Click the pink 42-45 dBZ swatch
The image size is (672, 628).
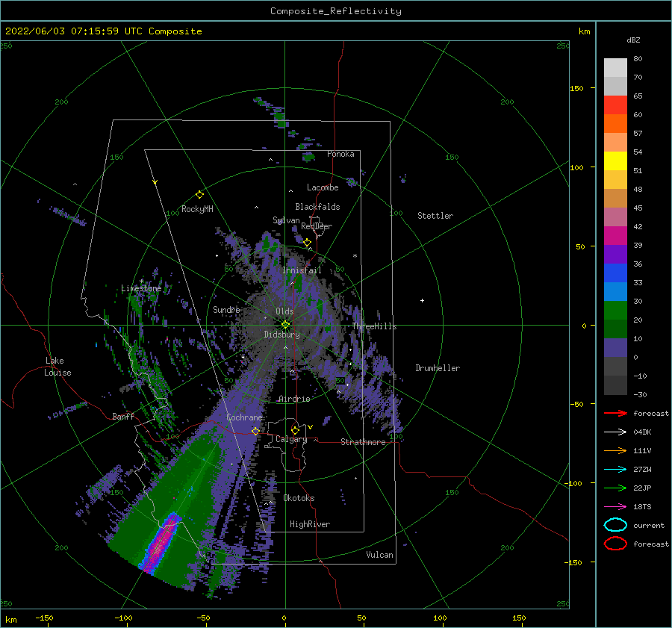pos(615,217)
